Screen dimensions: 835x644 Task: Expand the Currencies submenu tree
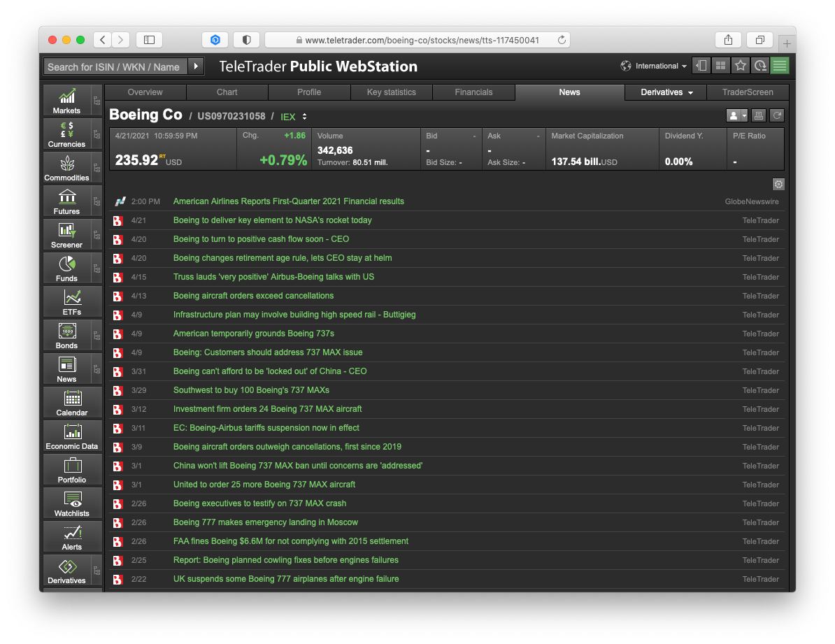click(x=97, y=134)
